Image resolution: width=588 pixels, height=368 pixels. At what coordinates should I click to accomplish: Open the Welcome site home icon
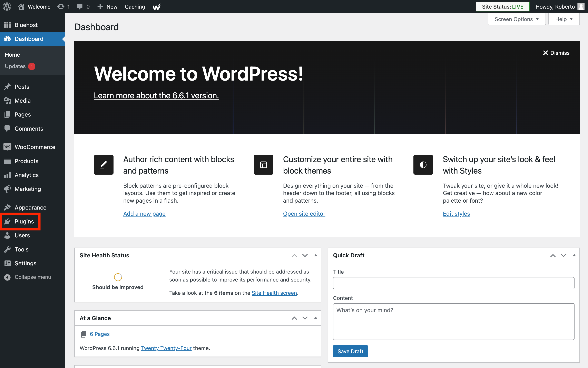(x=21, y=7)
